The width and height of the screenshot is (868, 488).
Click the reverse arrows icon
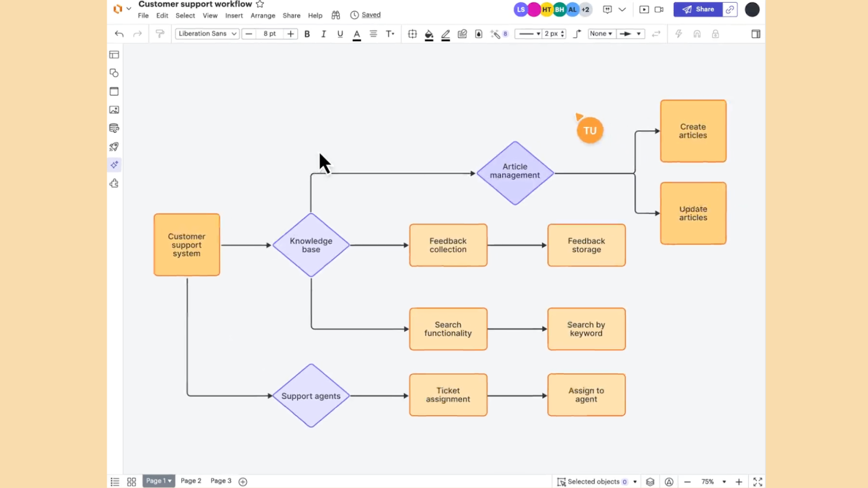click(656, 34)
